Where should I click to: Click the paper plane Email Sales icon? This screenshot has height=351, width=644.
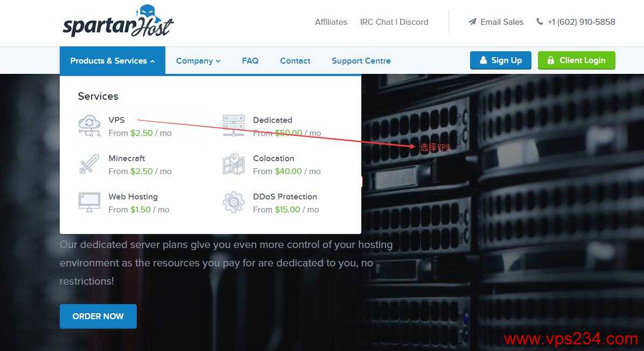point(472,22)
